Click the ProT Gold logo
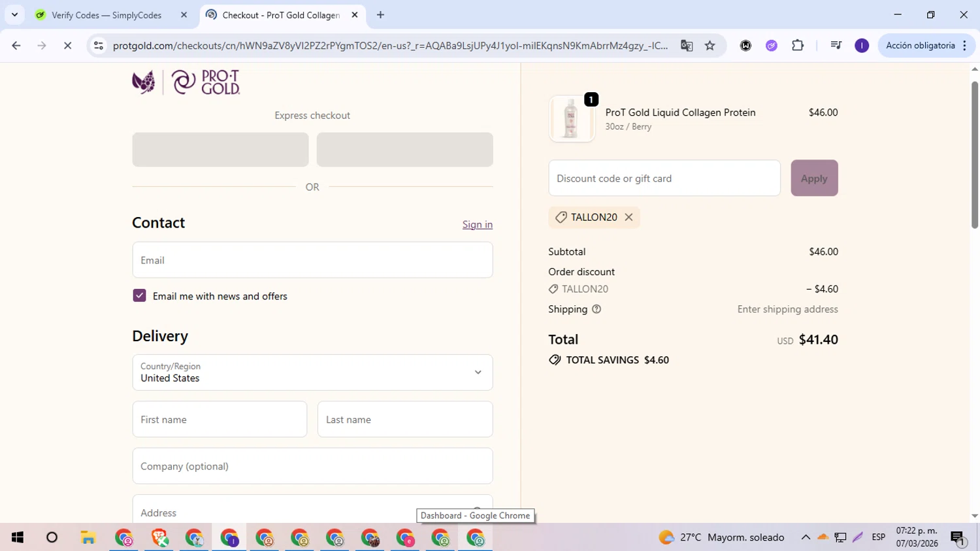This screenshot has width=980, height=551. click(186, 82)
